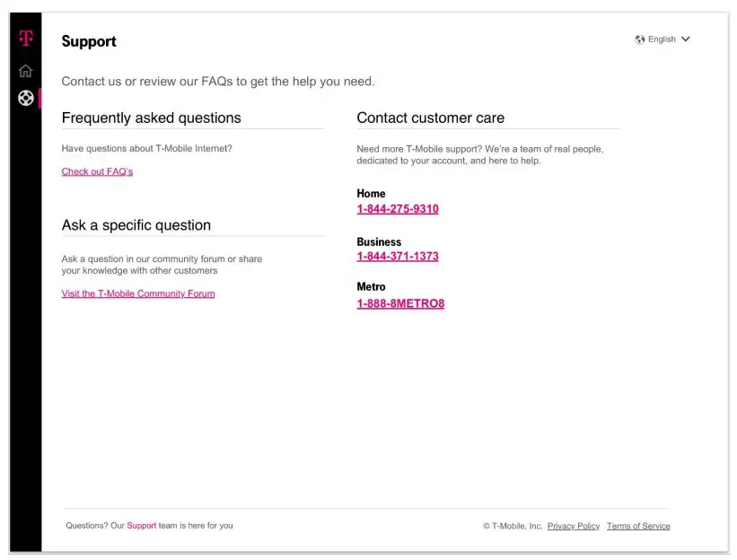Open the Privacy Policy link
The width and height of the screenshot is (737, 560).
pos(574,526)
